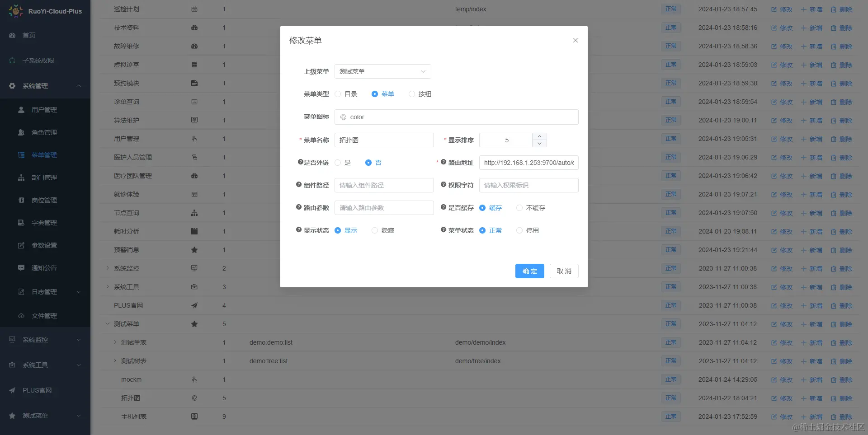Close the 修改菜单 dialog with X
This screenshot has height=435, width=868.
click(x=576, y=40)
